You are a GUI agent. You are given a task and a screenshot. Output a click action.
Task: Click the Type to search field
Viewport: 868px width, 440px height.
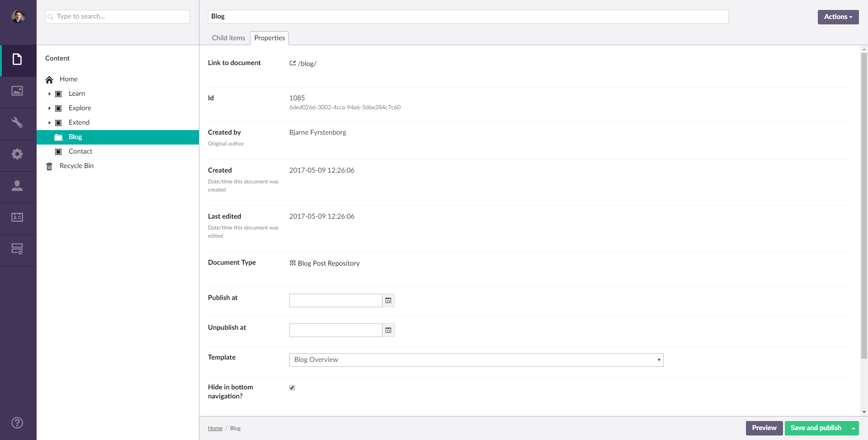[118, 17]
